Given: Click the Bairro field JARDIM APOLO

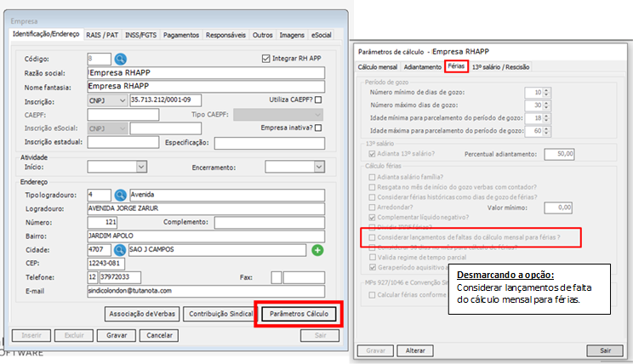Looking at the screenshot, I should click(206, 236).
